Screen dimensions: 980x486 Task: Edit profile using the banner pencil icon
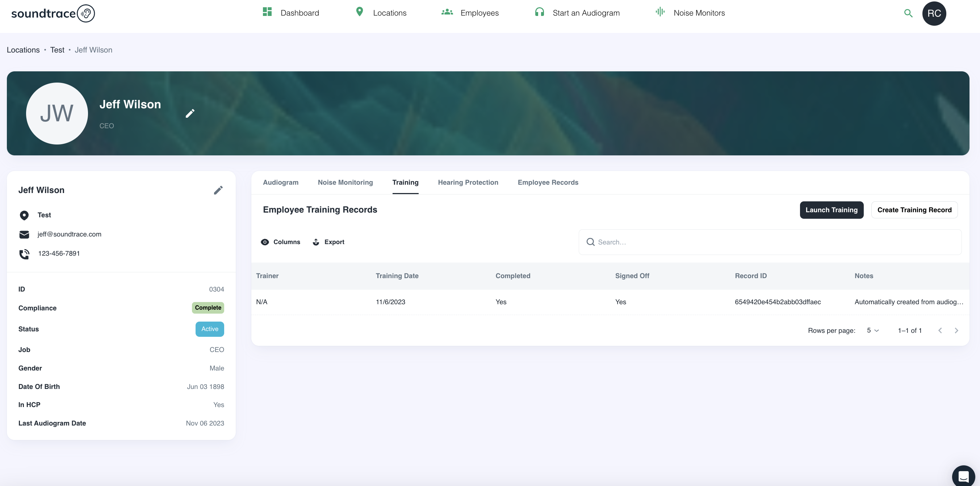190,113
